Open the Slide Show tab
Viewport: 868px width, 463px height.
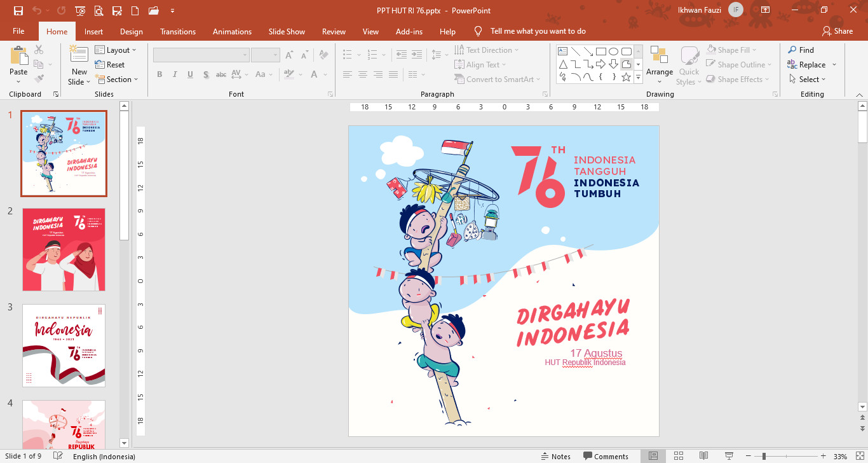click(x=287, y=31)
